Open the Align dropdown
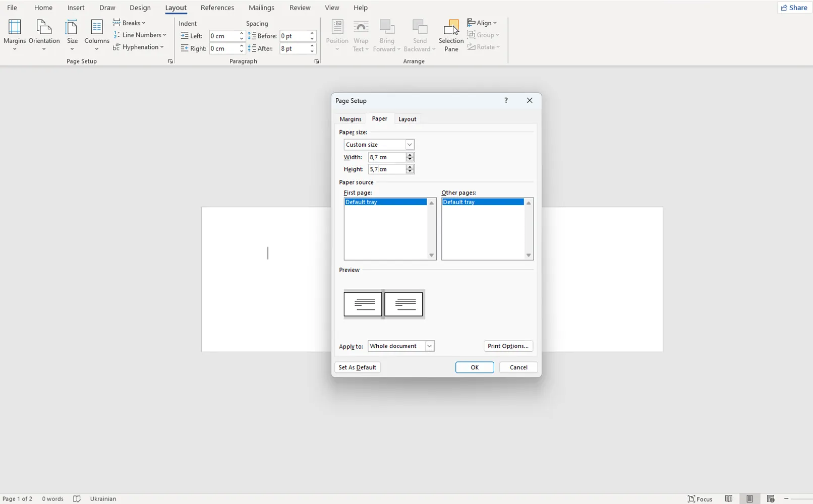 pos(482,23)
